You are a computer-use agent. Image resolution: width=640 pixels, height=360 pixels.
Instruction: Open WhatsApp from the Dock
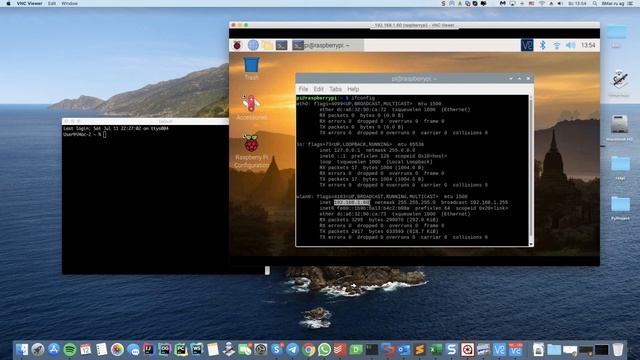324,349
